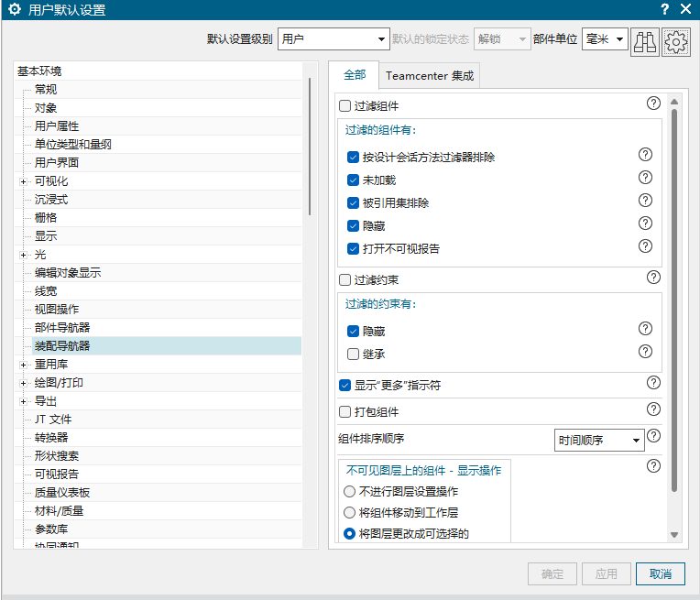700x600 pixels.
Task: Click the 取消 button
Action: tap(661, 573)
